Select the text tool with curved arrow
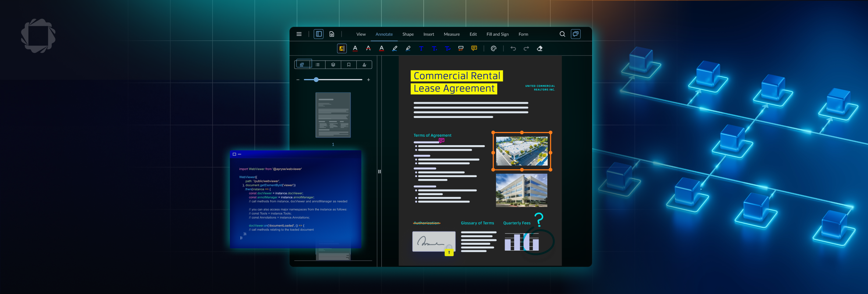Screen dimensions: 868x294 [x=448, y=49]
